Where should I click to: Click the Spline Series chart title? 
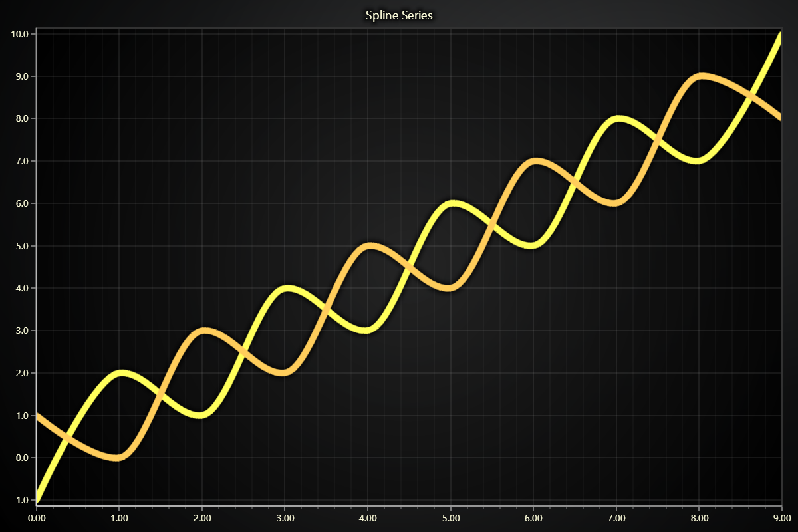399,15
